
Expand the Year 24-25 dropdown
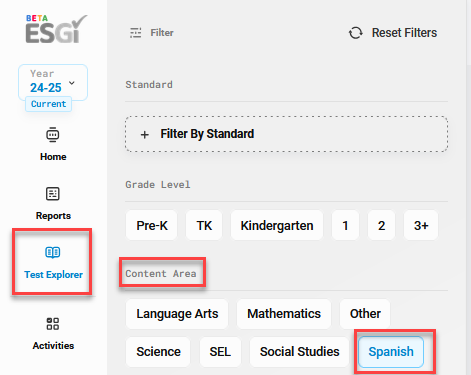coord(53,82)
